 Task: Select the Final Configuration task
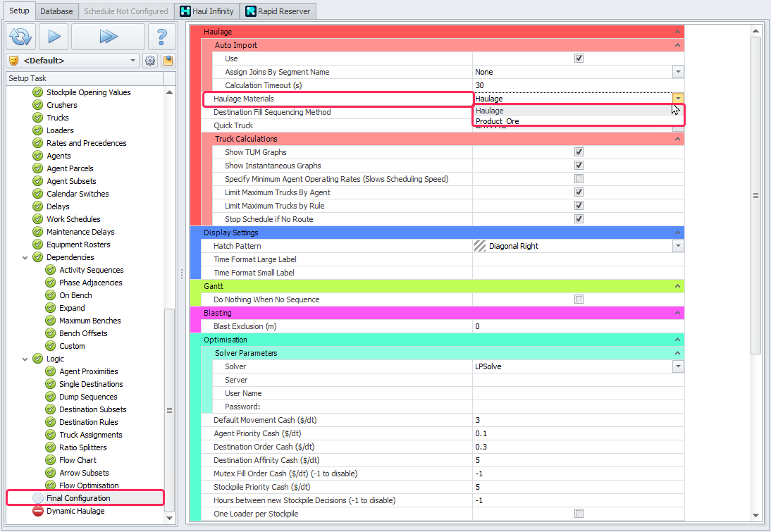click(78, 498)
